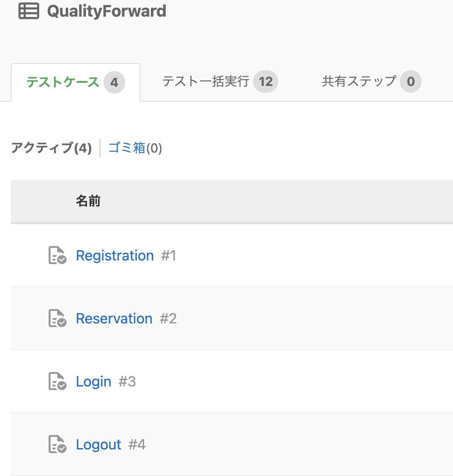Screen dimensions: 453x476
Task: Click the 12 badge on テスト一括実行
Action: (x=266, y=82)
